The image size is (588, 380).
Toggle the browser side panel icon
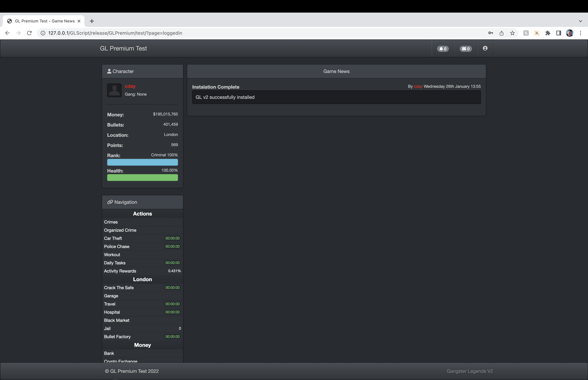click(x=559, y=33)
